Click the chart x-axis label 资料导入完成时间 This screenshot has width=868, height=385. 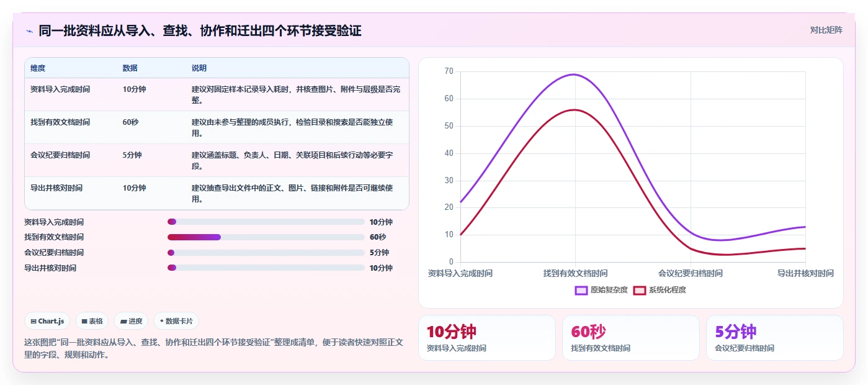(460, 273)
